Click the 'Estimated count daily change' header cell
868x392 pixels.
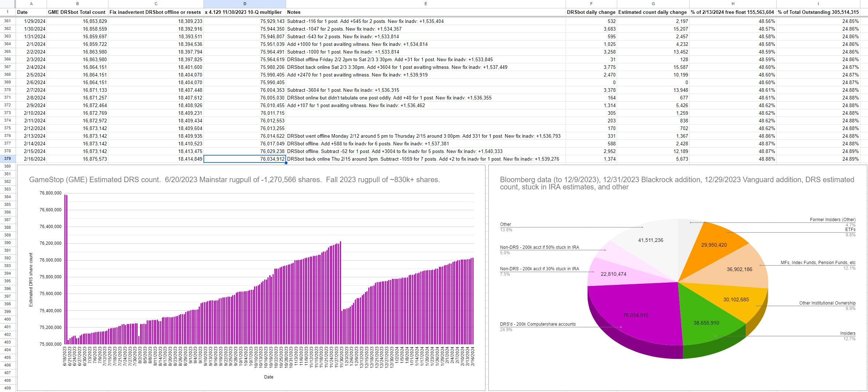[x=653, y=12]
